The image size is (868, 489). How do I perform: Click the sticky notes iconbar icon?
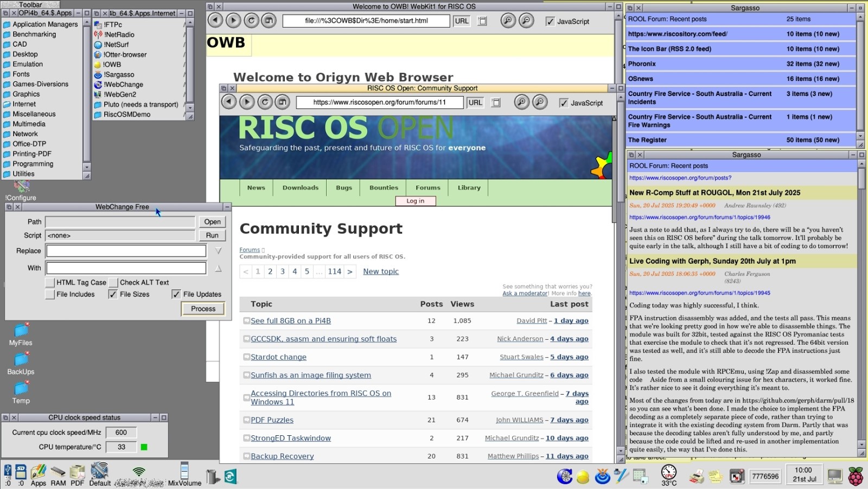716,477
